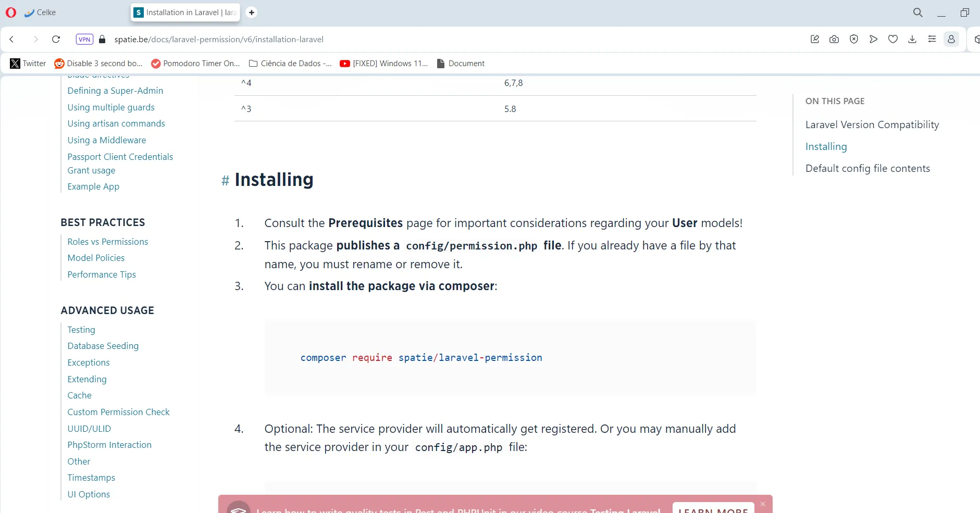
Task: Reload the current page
Action: [x=56, y=39]
